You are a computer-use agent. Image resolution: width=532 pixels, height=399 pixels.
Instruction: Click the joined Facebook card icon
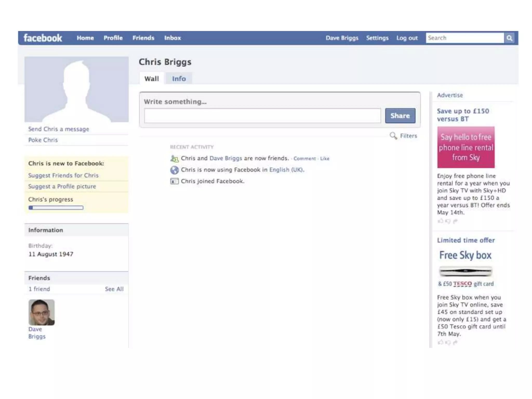point(174,181)
